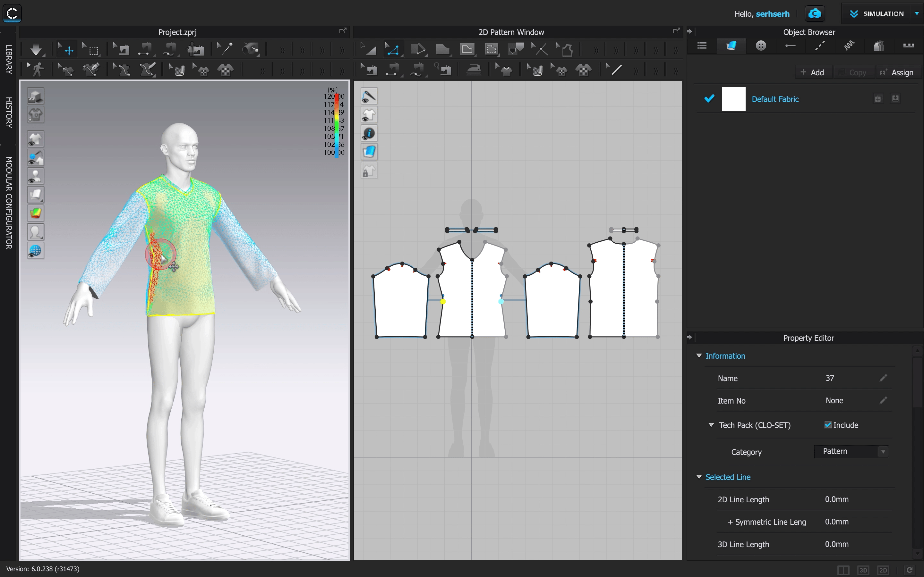Screen dimensions: 924x577
Task: Open the CLO cloud icon button
Action: point(814,14)
